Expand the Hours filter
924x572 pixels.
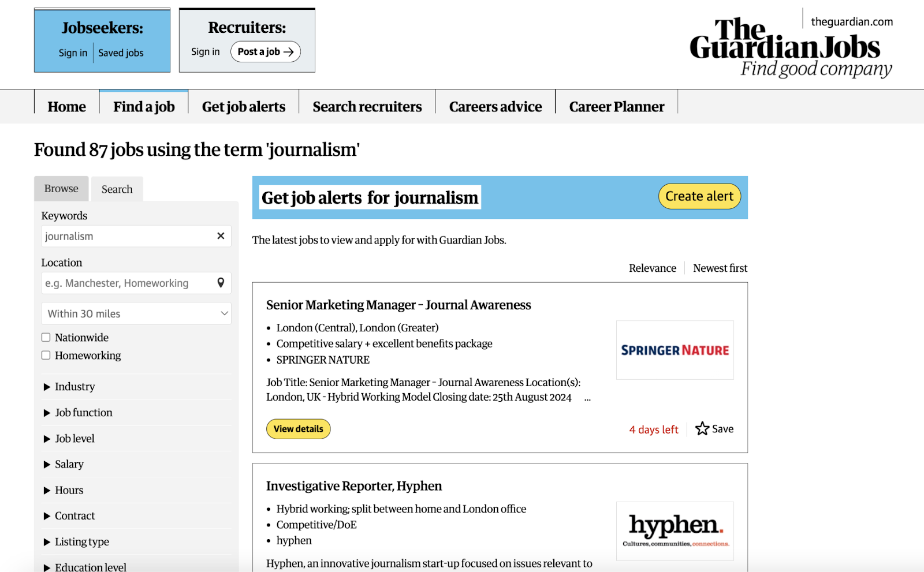coord(136,490)
